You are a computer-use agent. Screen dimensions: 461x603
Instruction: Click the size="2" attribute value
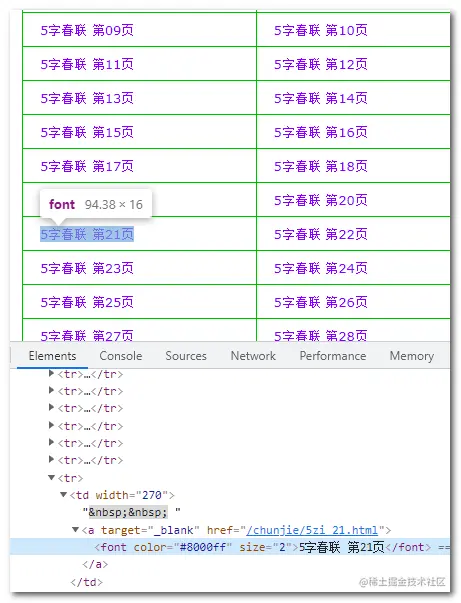pyautogui.click(x=283, y=547)
